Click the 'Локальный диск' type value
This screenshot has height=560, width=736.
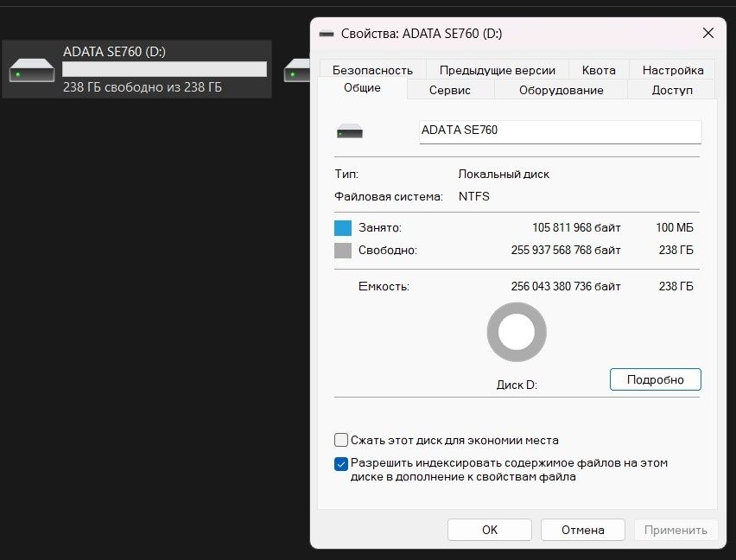pos(504,175)
